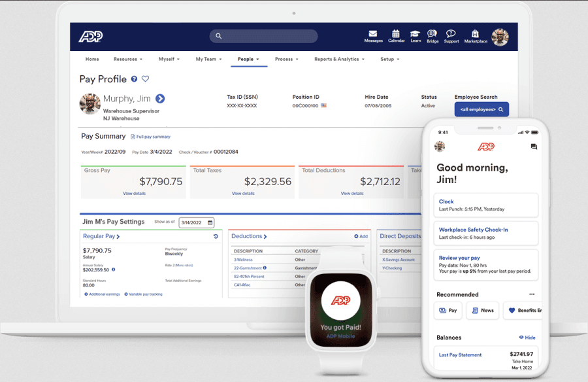Open the Setup dropdown menu
The width and height of the screenshot is (588, 382).
click(x=390, y=59)
